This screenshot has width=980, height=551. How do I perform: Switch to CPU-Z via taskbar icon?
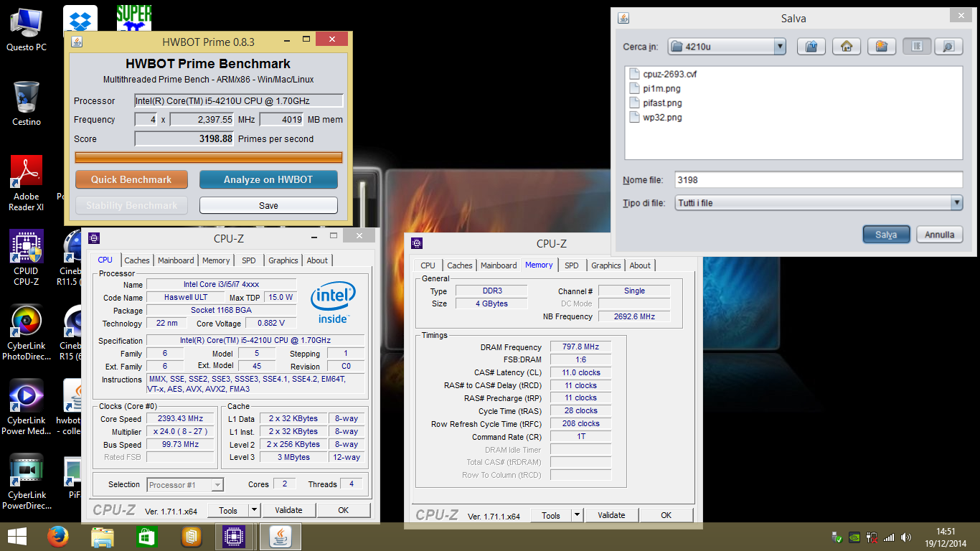click(x=235, y=537)
